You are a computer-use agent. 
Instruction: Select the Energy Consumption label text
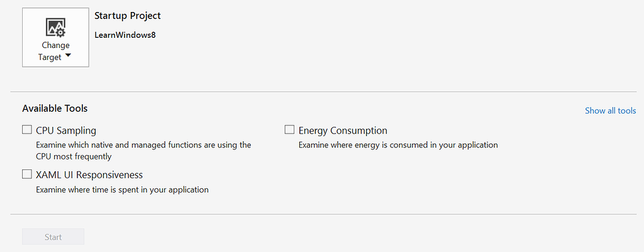(x=343, y=130)
